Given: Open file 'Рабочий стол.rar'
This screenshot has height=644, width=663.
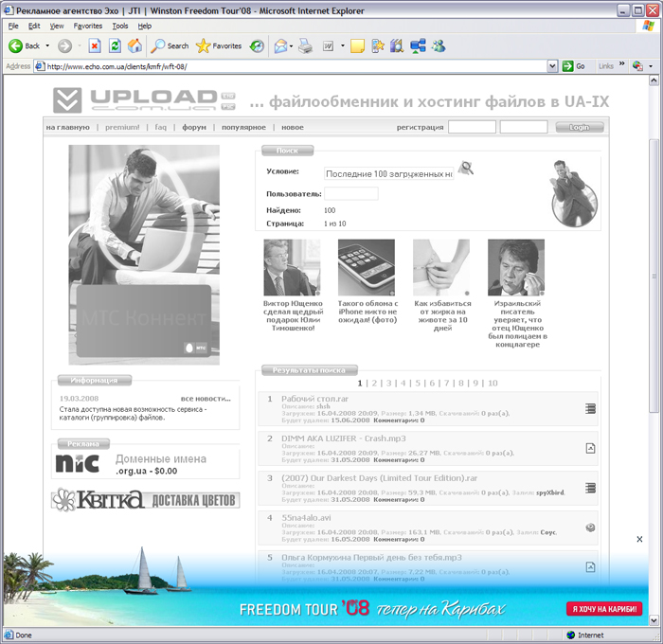Looking at the screenshot, I should pos(315,399).
